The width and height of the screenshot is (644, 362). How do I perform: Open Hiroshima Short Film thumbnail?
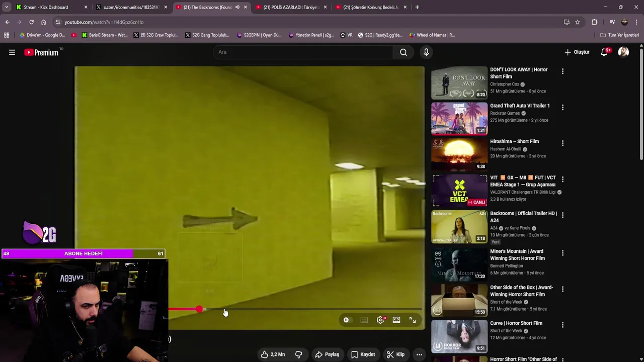[459, 155]
